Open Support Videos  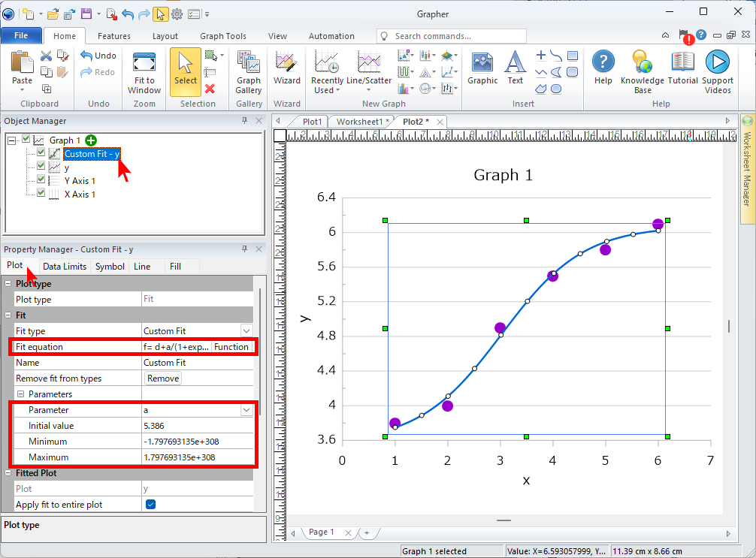pos(717,73)
